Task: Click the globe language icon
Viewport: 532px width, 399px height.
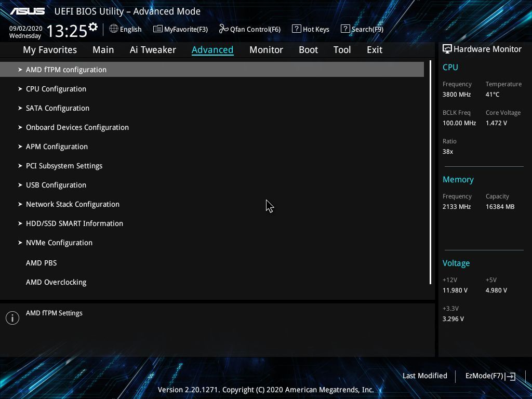Action: point(114,29)
